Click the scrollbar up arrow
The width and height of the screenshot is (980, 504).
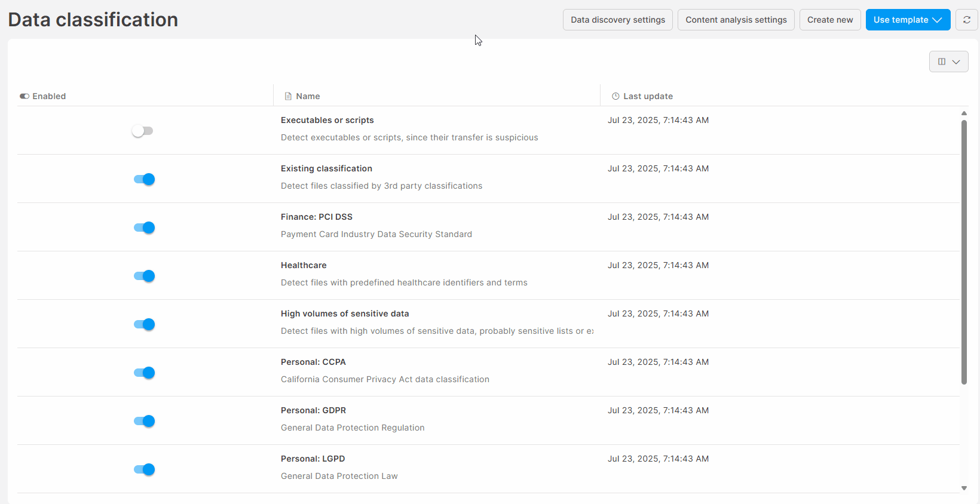pos(964,113)
